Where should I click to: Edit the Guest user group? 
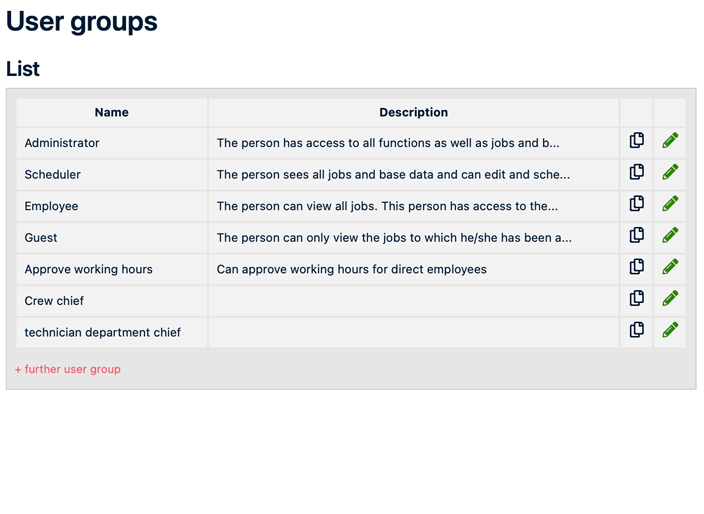click(670, 236)
